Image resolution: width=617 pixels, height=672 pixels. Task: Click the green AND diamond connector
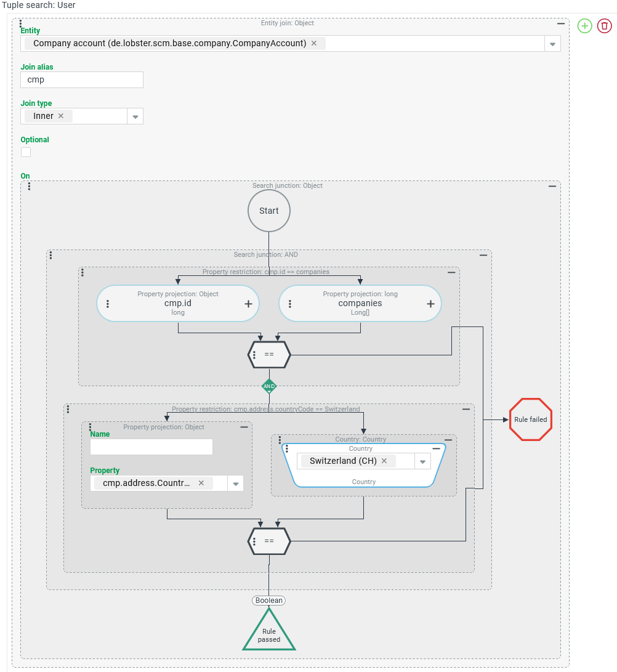[x=269, y=386]
